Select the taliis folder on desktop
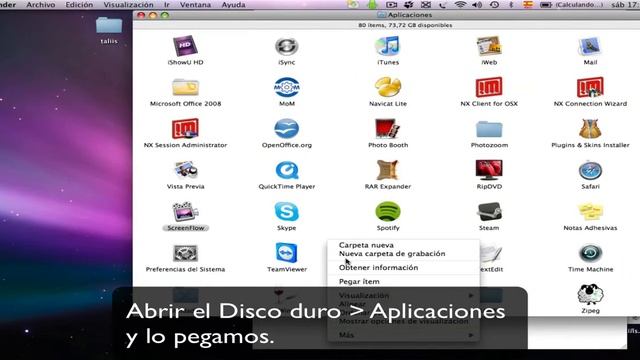The image size is (640, 360). pyautogui.click(x=109, y=26)
